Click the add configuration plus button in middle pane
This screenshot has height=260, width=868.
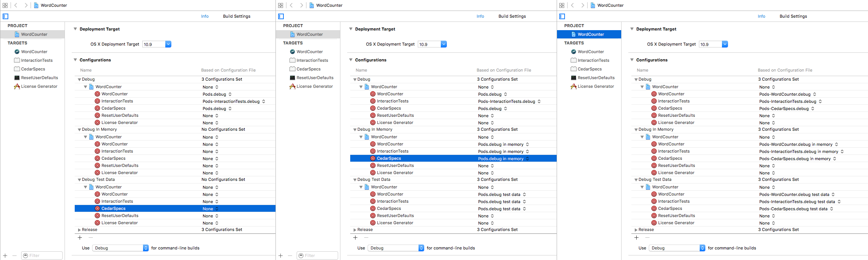click(355, 238)
